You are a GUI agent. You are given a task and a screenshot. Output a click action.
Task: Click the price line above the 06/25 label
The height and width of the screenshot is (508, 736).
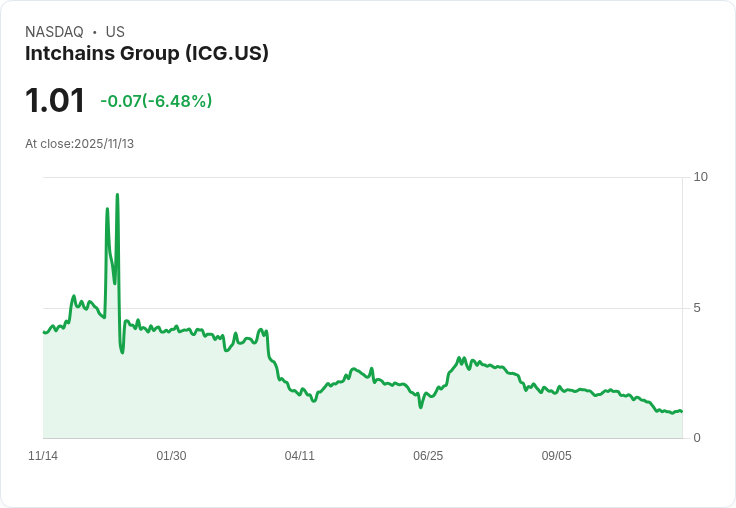click(x=428, y=394)
